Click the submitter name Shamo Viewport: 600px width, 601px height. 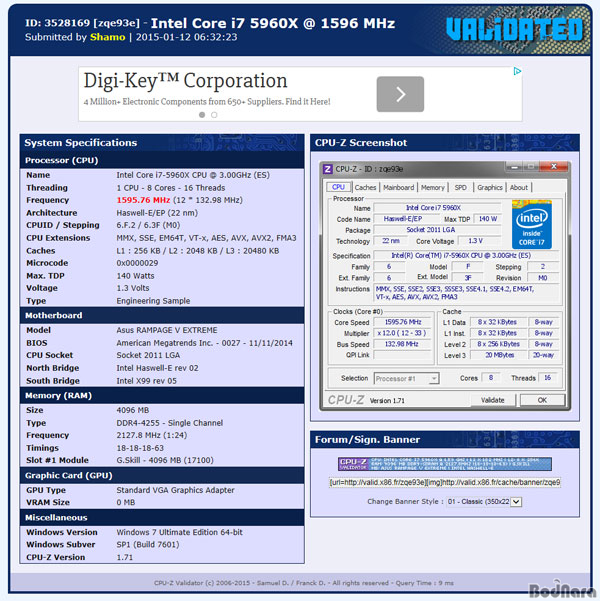click(x=107, y=37)
